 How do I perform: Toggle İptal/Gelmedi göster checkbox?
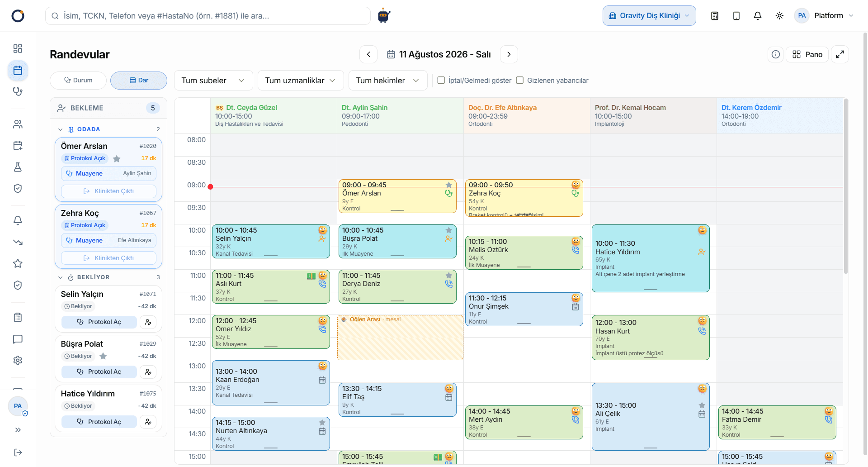tap(441, 80)
